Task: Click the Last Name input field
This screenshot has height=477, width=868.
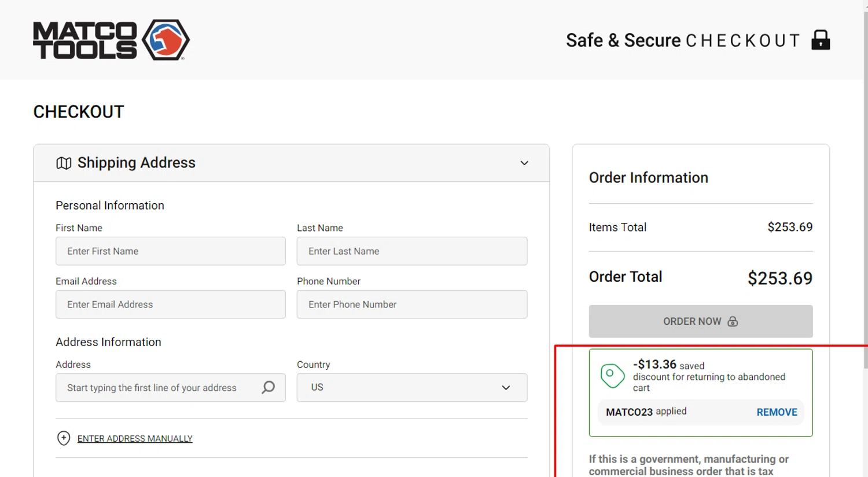Action: pos(412,251)
